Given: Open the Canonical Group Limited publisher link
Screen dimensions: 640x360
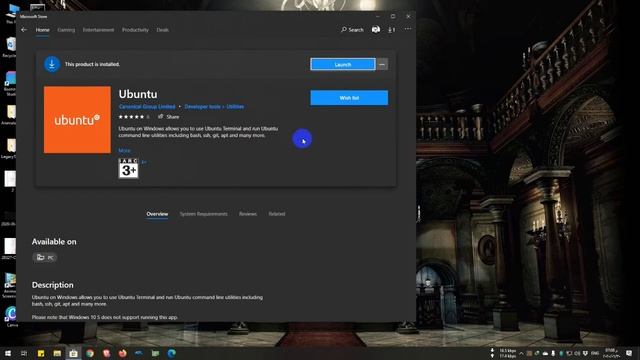Looking at the screenshot, I should 147,107.
